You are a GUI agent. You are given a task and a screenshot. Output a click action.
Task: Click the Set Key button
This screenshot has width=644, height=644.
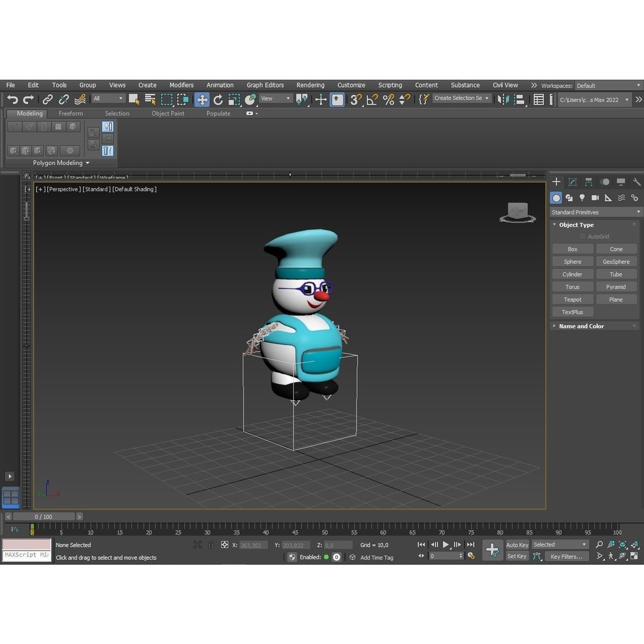point(516,556)
